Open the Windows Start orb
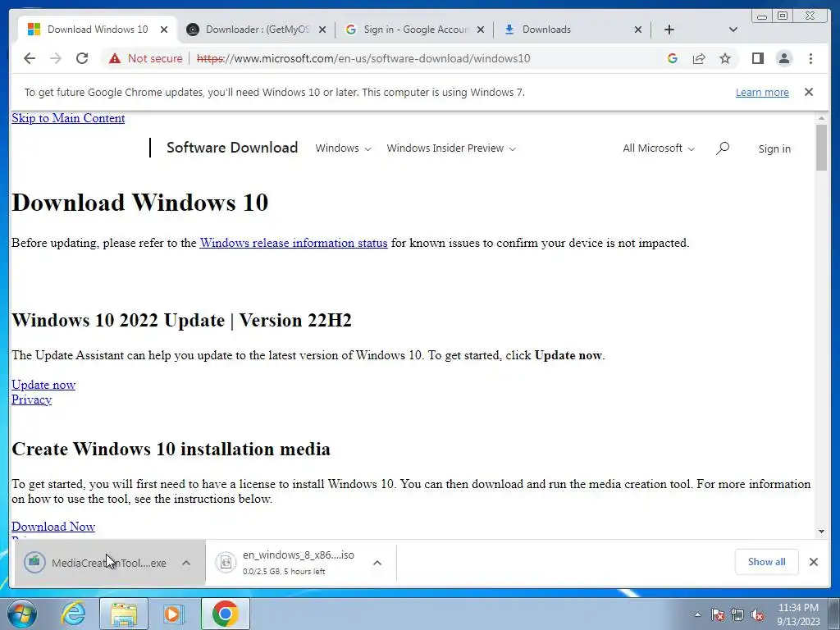Viewport: 840px width, 630px height. [x=22, y=614]
